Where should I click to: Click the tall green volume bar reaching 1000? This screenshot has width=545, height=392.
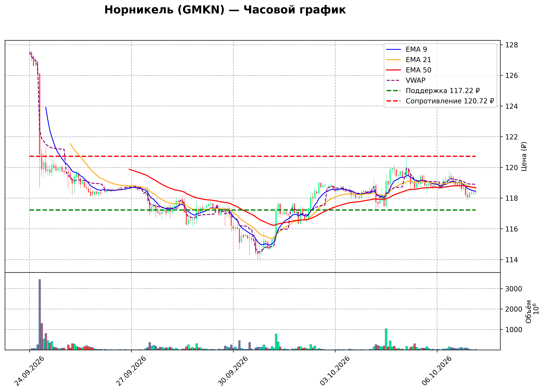(386, 339)
